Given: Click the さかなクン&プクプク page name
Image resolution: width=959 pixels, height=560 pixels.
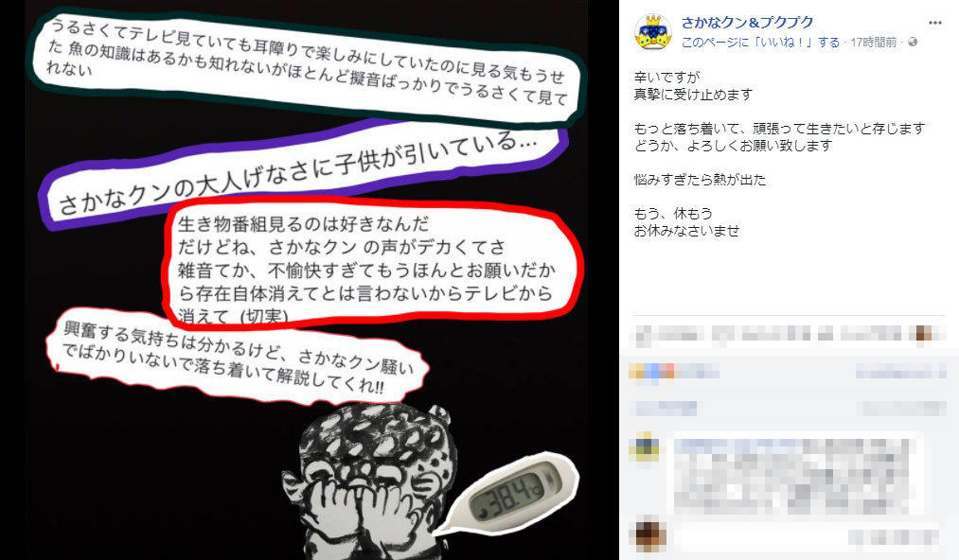Looking at the screenshot, I should point(747,23).
